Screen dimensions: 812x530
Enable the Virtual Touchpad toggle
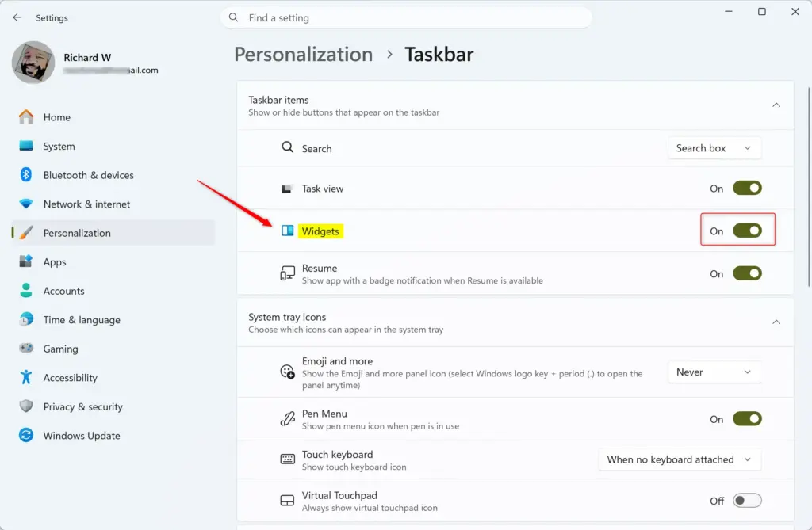point(747,501)
